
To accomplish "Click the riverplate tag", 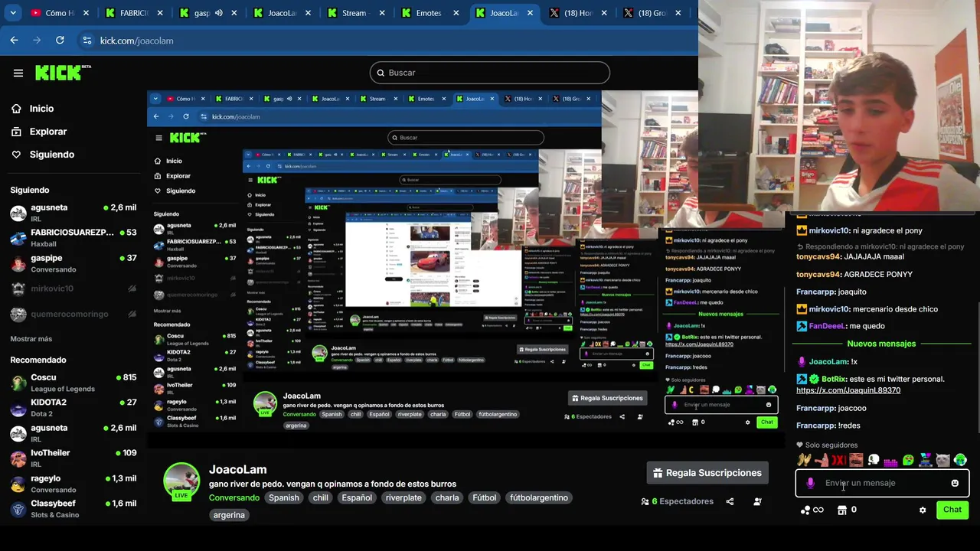I will (403, 498).
